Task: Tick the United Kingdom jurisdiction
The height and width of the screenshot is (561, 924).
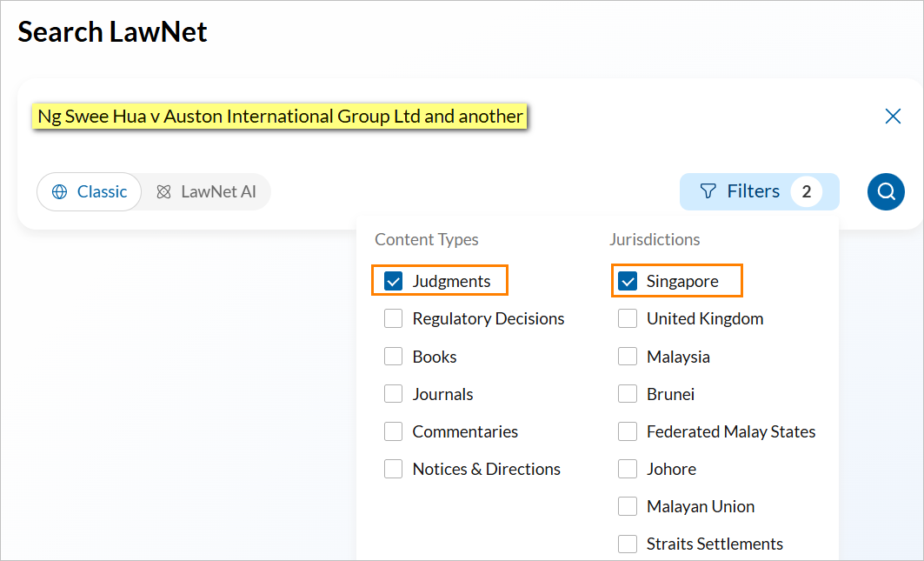Action: coord(628,318)
